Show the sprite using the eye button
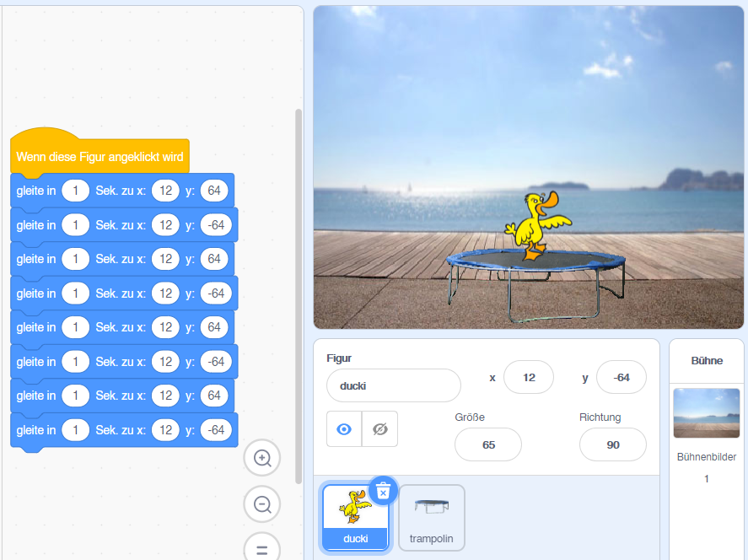Image resolution: width=748 pixels, height=560 pixels. tap(344, 429)
